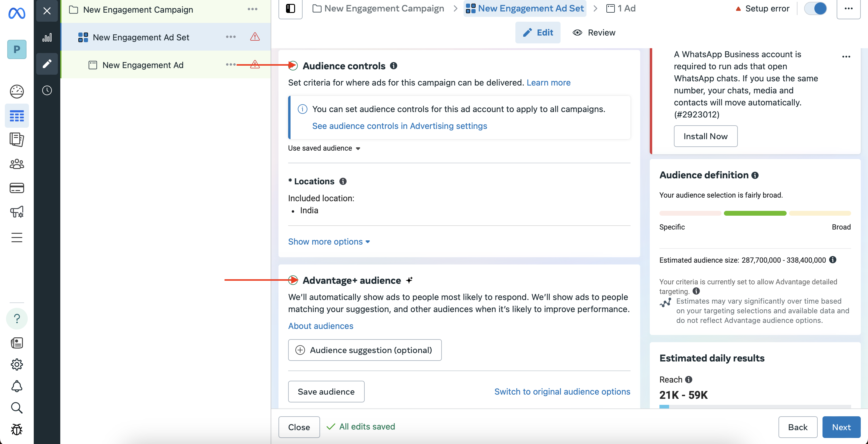Select New Engagement Ad in campaign tree
Image resolution: width=868 pixels, height=444 pixels.
(143, 65)
